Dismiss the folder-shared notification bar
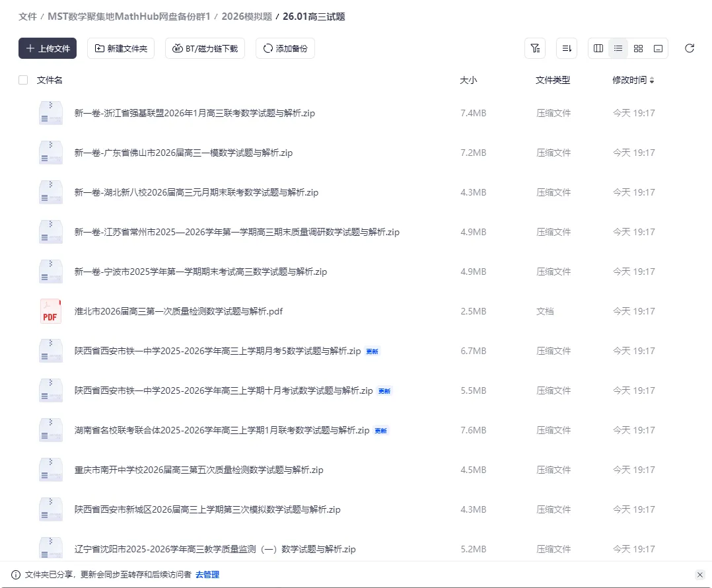 700,574
